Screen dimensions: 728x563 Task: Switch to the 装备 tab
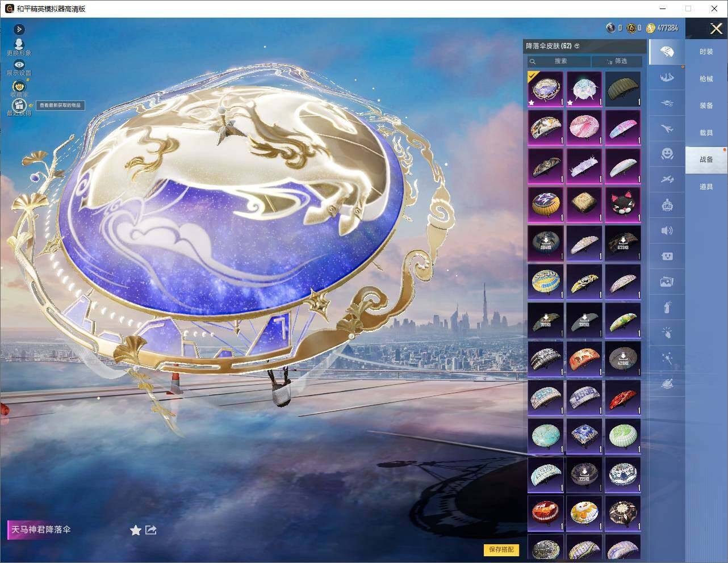click(x=706, y=106)
